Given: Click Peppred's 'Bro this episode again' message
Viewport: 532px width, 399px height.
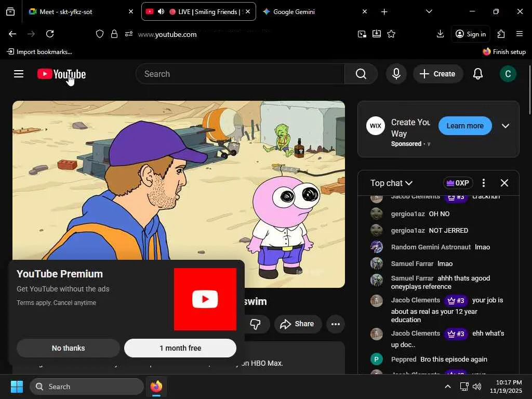Looking at the screenshot, I should 454,360.
